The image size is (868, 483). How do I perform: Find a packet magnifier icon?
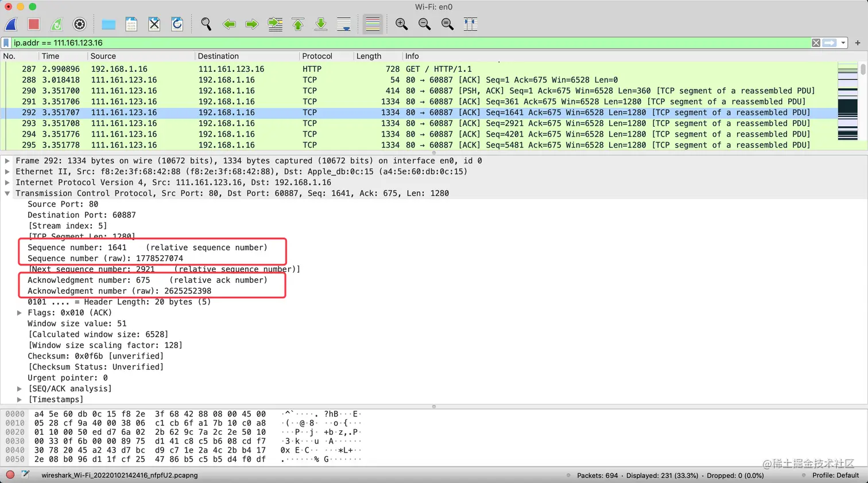pyautogui.click(x=206, y=24)
